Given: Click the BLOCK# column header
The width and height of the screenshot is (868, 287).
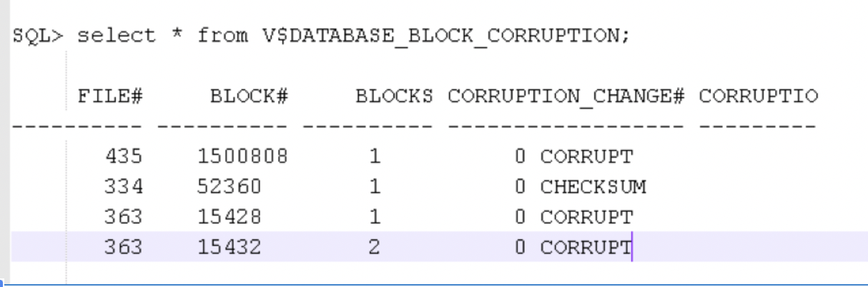Looking at the screenshot, I should [248, 96].
